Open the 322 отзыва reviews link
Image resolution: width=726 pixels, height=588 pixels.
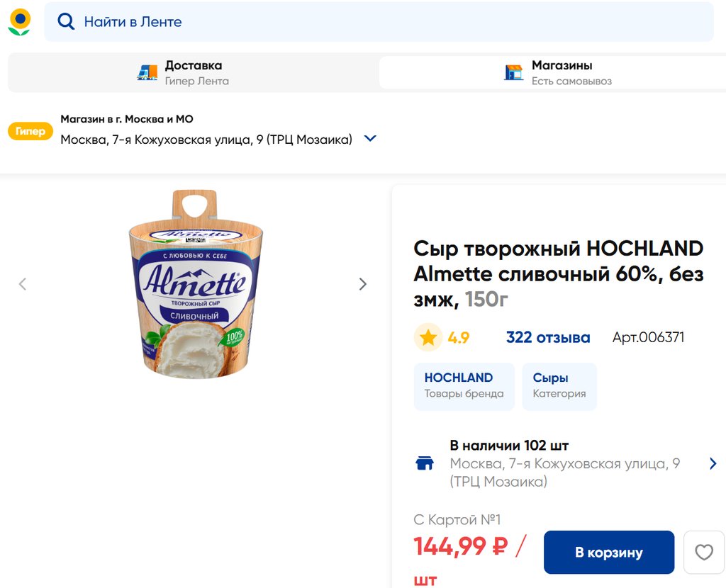point(548,338)
